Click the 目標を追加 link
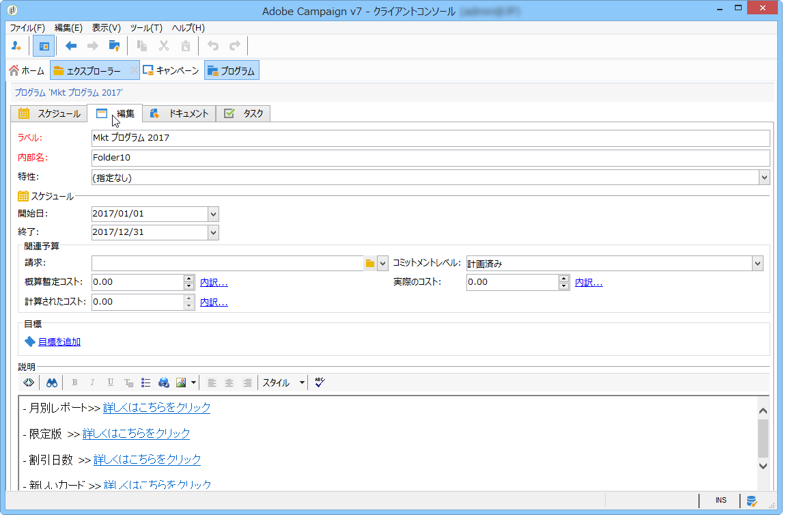Viewport: 812px width, 515px height. click(x=59, y=342)
